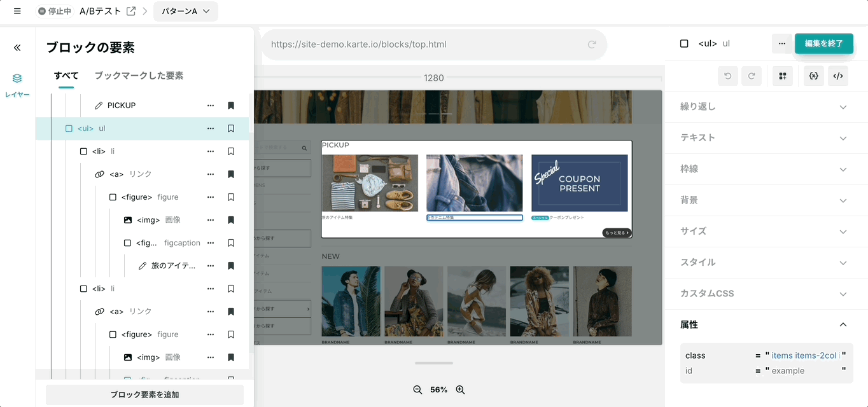Click ブロック要素を追加 button
Viewport: 868px width, 407px height.
click(144, 395)
